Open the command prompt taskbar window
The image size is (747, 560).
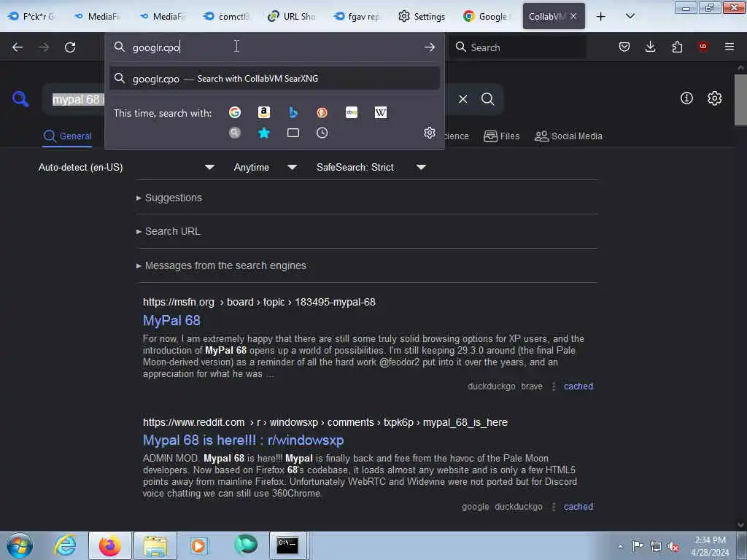point(287,545)
